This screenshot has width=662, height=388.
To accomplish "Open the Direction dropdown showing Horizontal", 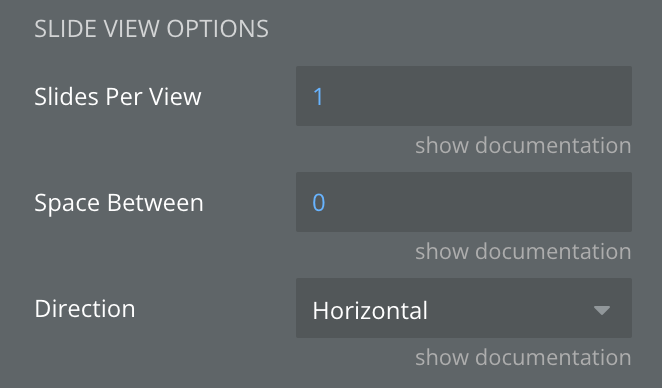I will pos(464,308).
